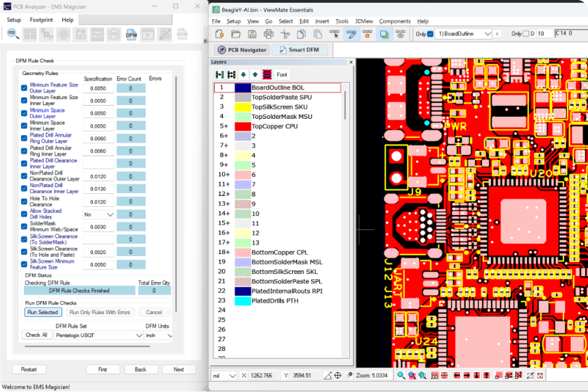
Task: Click the red TopCopper CPU color swatch
Action: click(243, 126)
